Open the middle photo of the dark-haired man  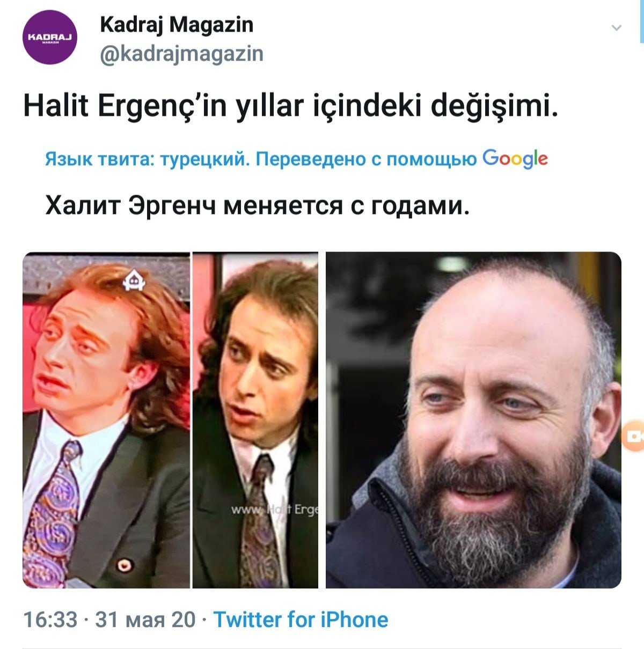coord(255,420)
